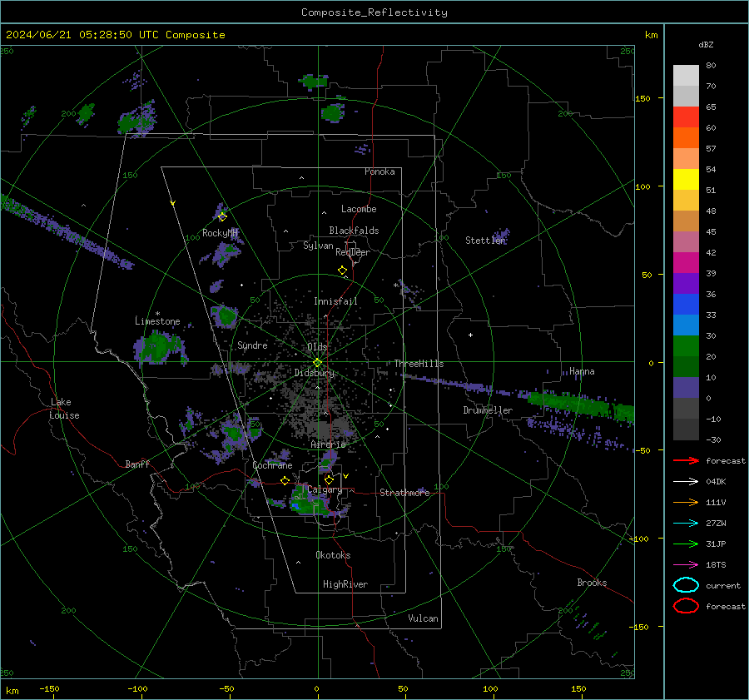Click the slate purple 0-10 dBZ swatch

tap(686, 388)
